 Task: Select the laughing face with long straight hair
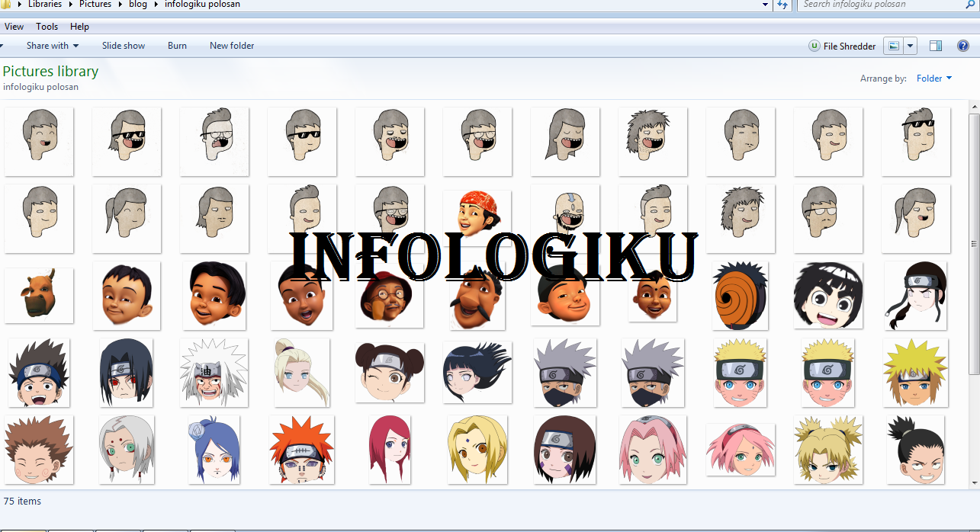pos(565,142)
